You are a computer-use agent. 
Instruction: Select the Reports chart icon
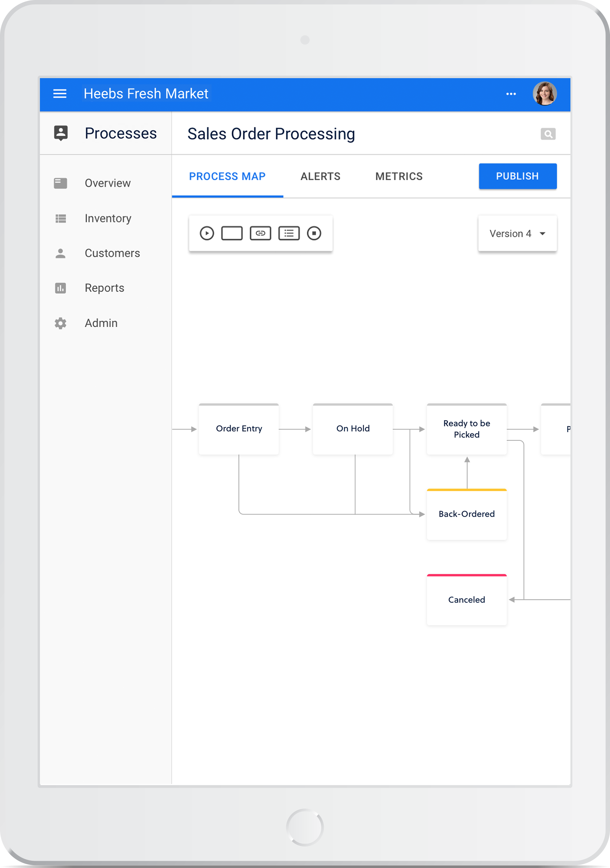click(x=60, y=288)
